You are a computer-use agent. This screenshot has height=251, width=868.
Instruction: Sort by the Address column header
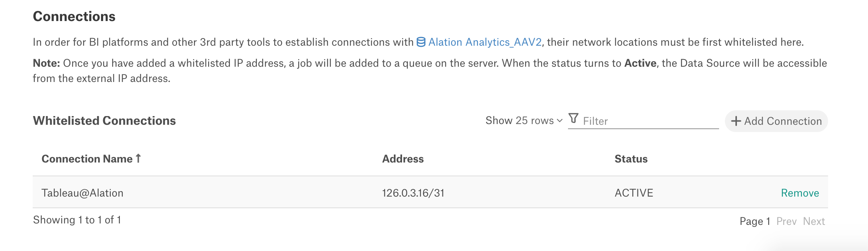point(403,159)
